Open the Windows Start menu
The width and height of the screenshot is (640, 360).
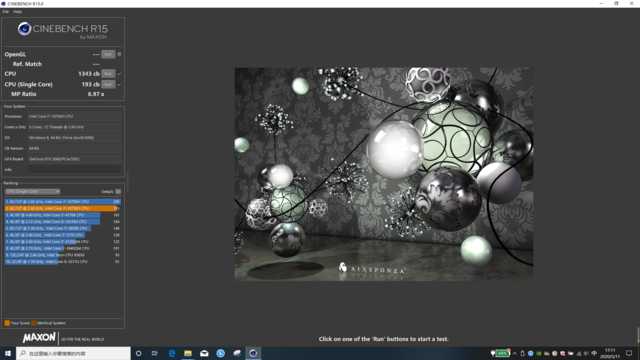coord(8,353)
